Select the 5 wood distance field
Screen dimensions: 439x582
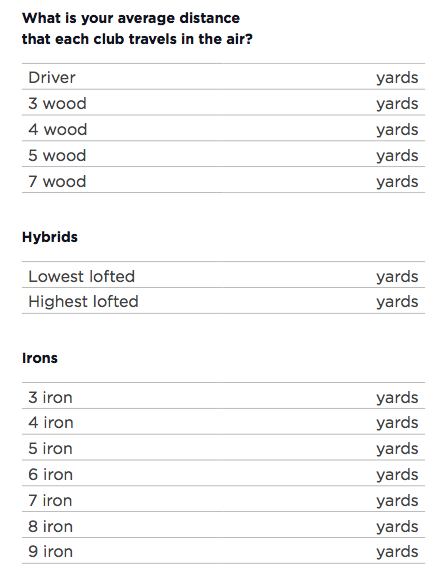click(x=223, y=154)
